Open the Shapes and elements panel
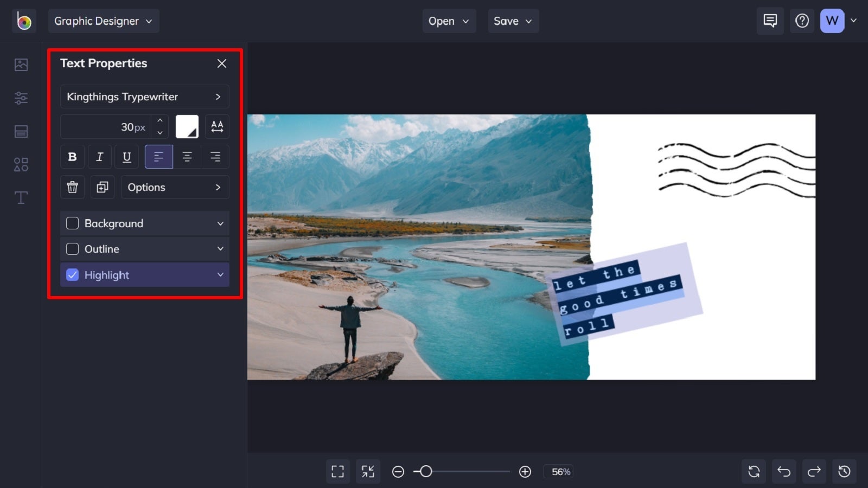Image resolution: width=868 pixels, height=488 pixels. 21,164
